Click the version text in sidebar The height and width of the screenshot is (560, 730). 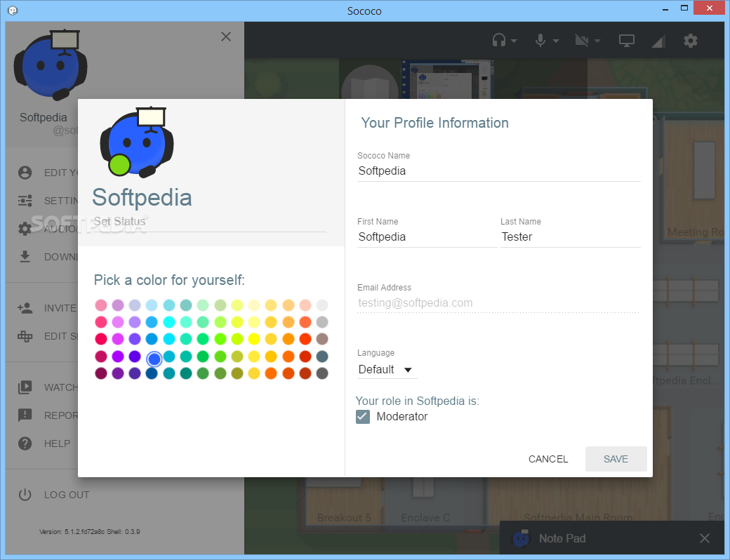[x=89, y=531]
